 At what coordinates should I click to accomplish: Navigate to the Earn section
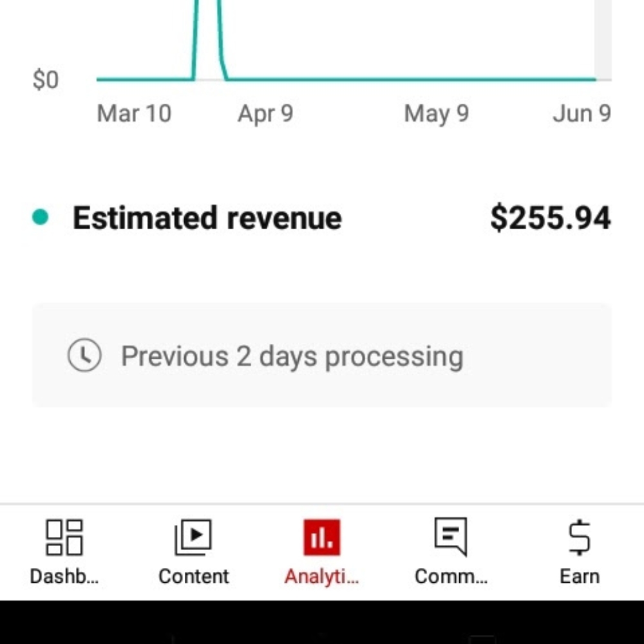(x=579, y=554)
